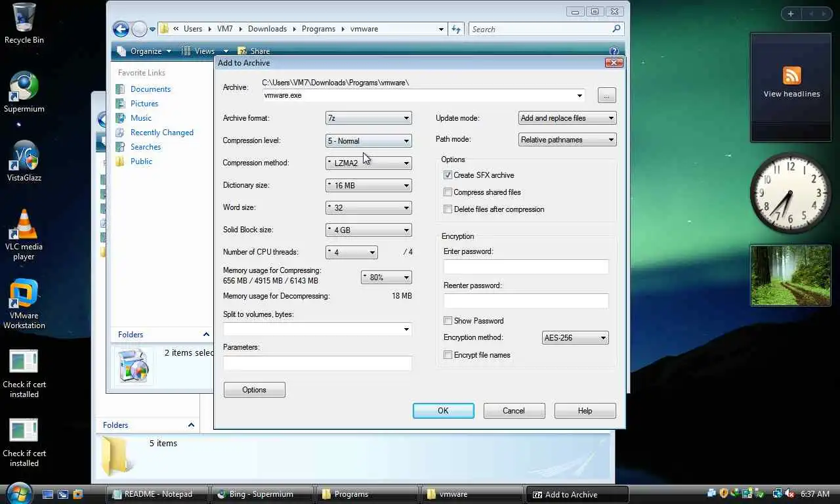The height and width of the screenshot is (504, 840).
Task: Launch Supermium from the desktop
Action: (24, 93)
